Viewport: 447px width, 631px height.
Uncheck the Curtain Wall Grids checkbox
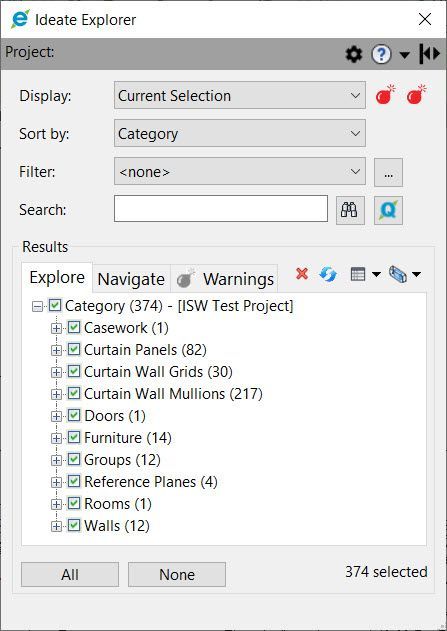[74, 371]
